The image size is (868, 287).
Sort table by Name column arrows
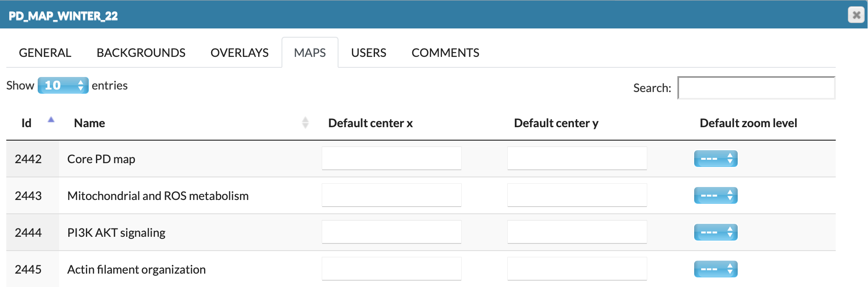305,123
